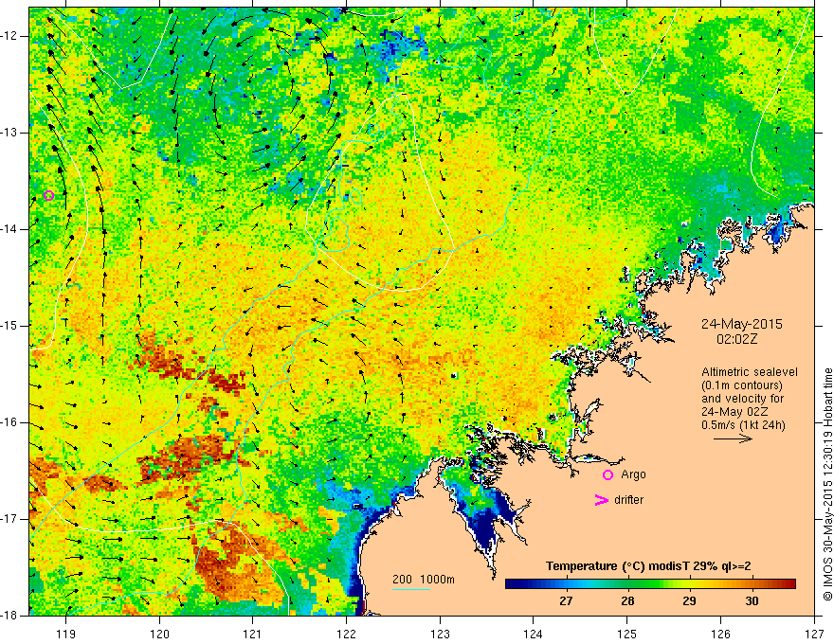Click the '24-May-2015' date text
The width and height of the screenshot is (834, 644).
tap(741, 324)
